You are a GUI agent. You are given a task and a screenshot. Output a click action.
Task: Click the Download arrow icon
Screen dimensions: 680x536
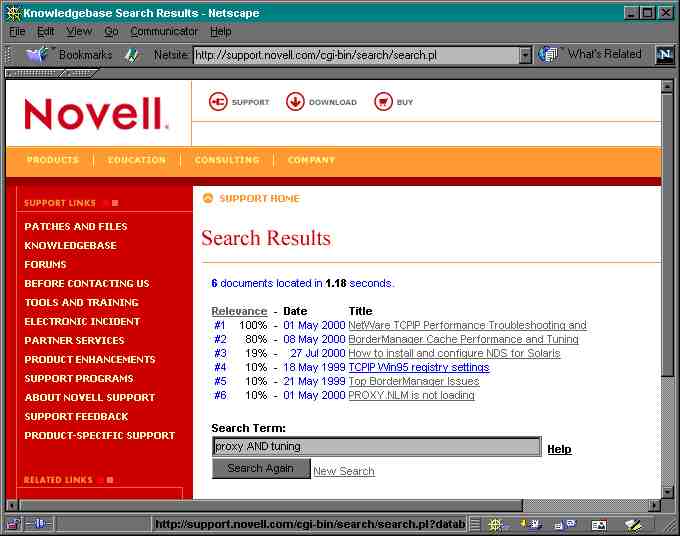pos(295,102)
